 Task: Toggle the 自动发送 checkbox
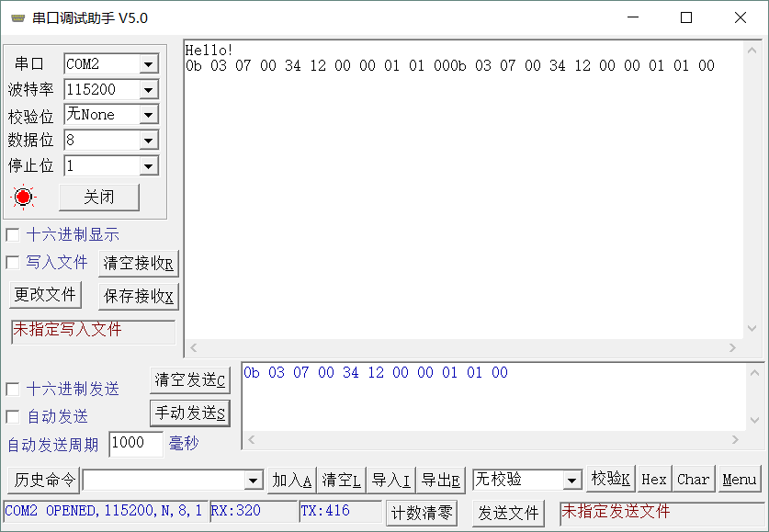13,417
